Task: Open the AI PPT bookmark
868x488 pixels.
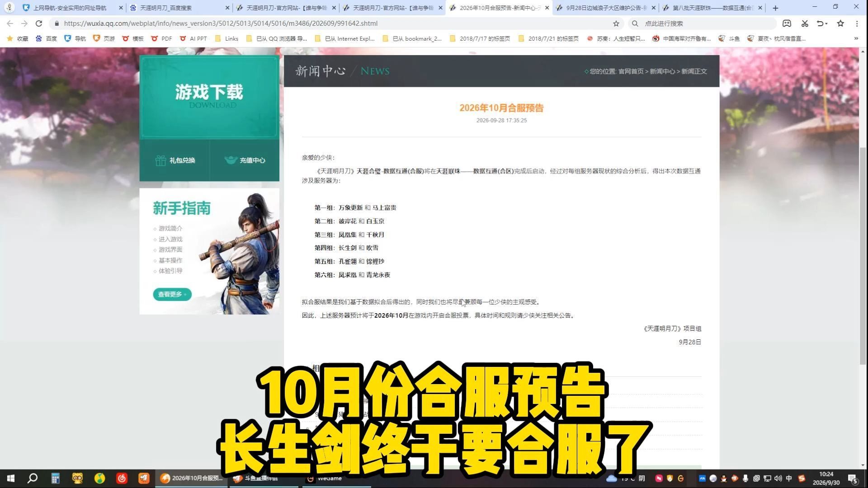Action: click(193, 38)
